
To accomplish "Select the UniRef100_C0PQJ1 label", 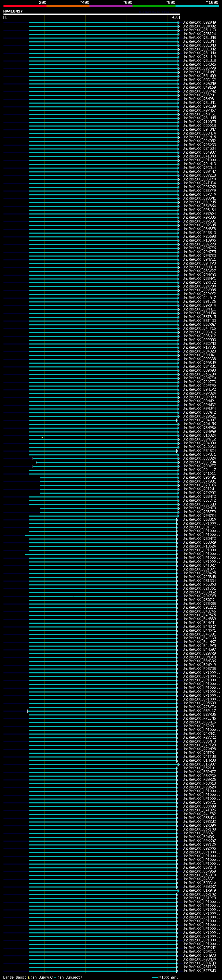I will pos(199,455).
